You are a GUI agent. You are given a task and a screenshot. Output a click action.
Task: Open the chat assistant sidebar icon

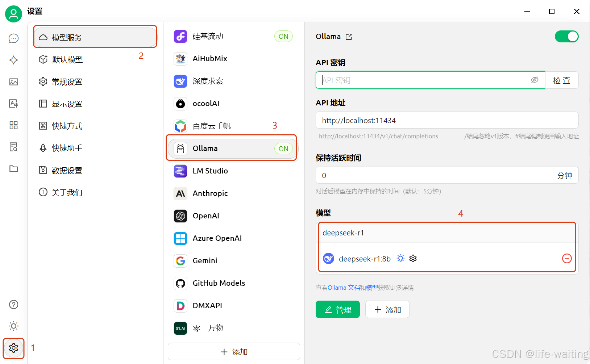click(14, 38)
